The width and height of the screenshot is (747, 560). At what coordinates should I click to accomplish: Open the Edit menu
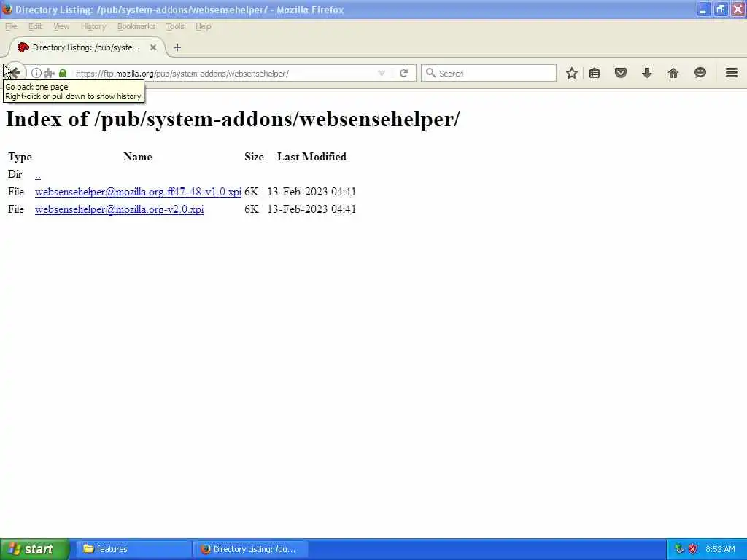coord(35,26)
